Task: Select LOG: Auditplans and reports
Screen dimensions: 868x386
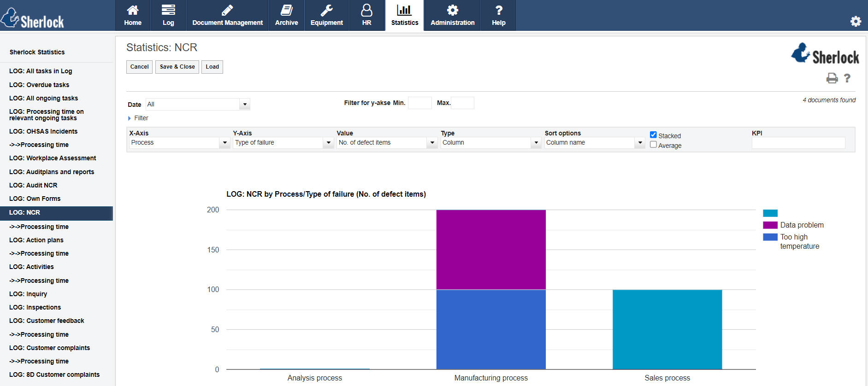Action: point(52,172)
